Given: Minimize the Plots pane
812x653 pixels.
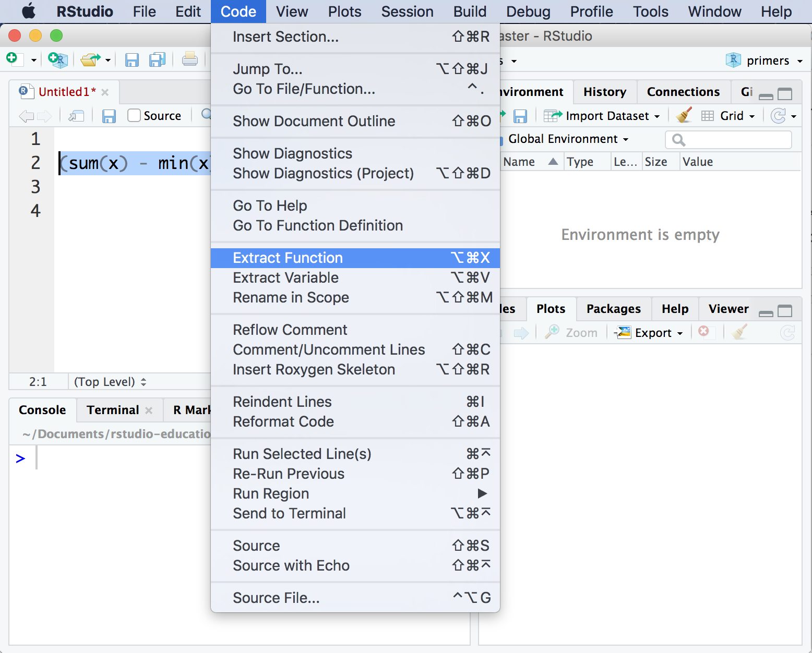Looking at the screenshot, I should (x=766, y=312).
